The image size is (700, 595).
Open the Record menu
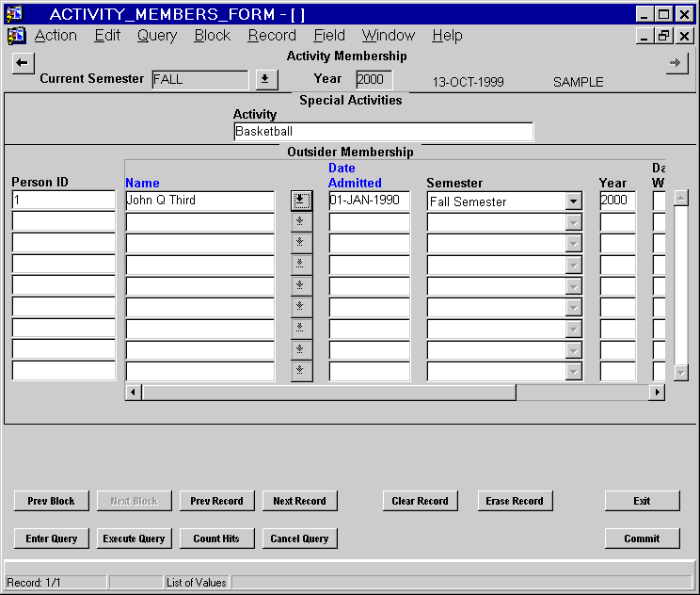(272, 35)
